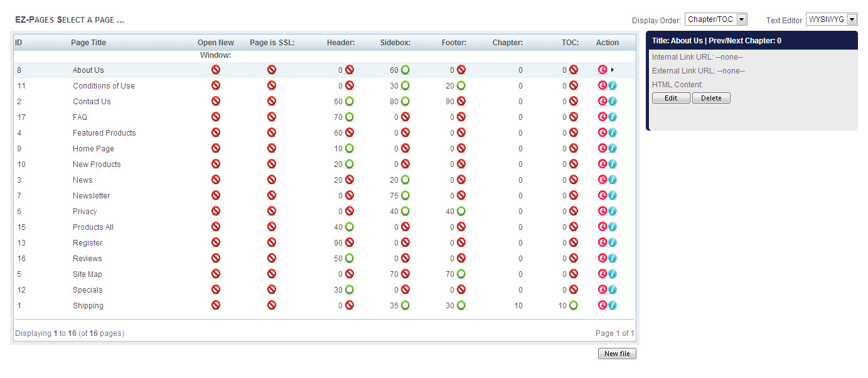Show info icon for Newsletter row
Image resolution: width=868 pixels, height=378 pixels.
pos(613,195)
